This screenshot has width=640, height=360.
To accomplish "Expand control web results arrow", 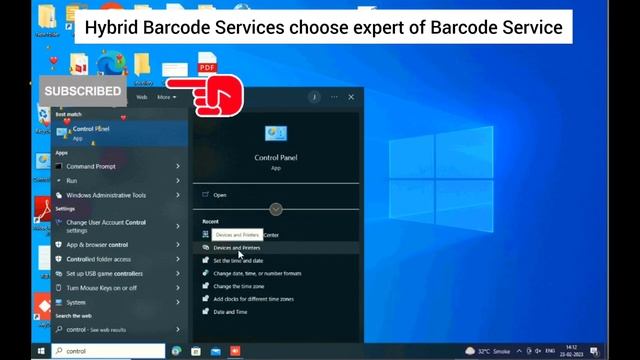I will pos(178,329).
